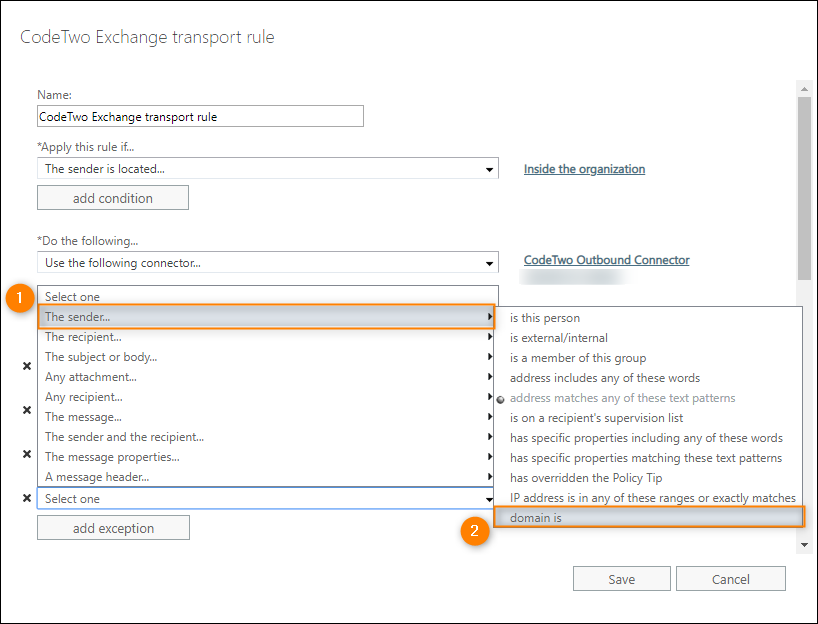
Task: Click the scrollbar down arrow
Action: [805, 545]
